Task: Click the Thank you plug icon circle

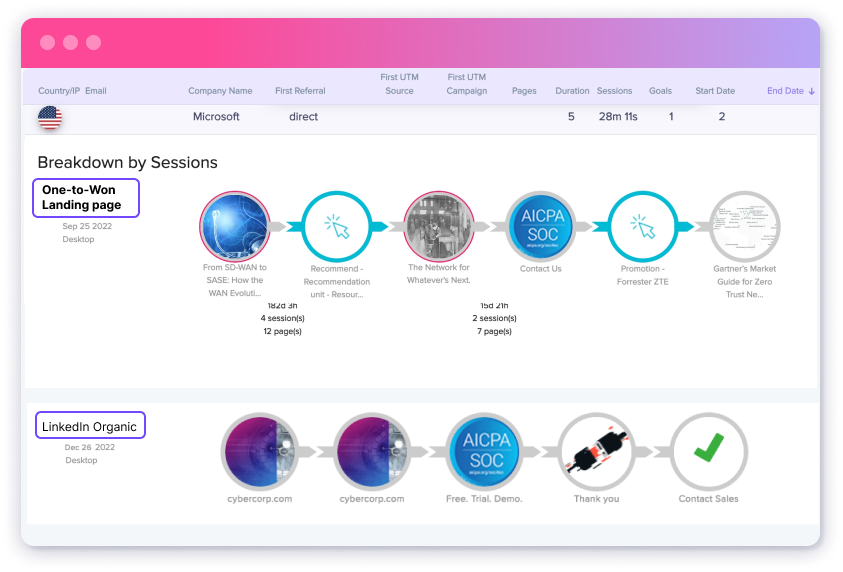Action: pos(597,452)
